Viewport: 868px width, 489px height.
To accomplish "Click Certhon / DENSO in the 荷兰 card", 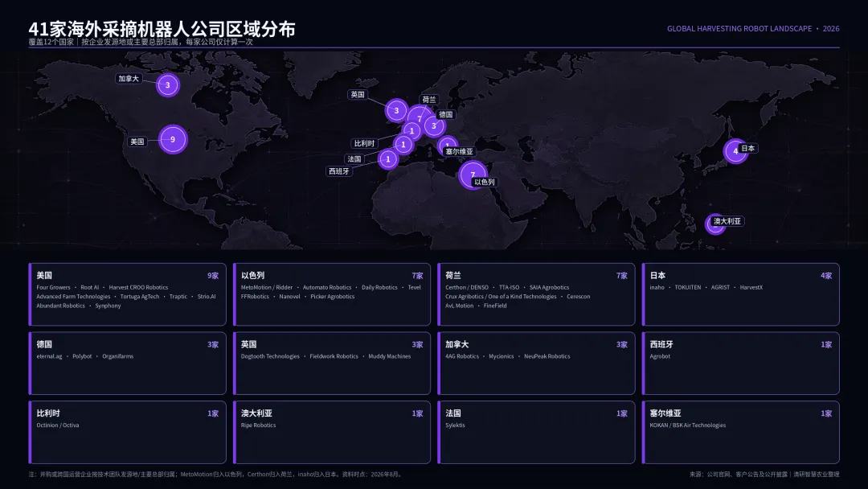I will tap(467, 287).
